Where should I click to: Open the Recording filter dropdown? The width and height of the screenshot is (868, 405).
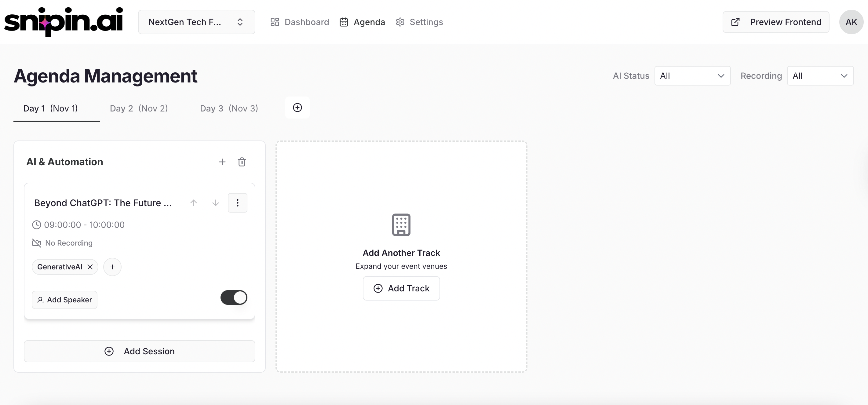(x=820, y=76)
